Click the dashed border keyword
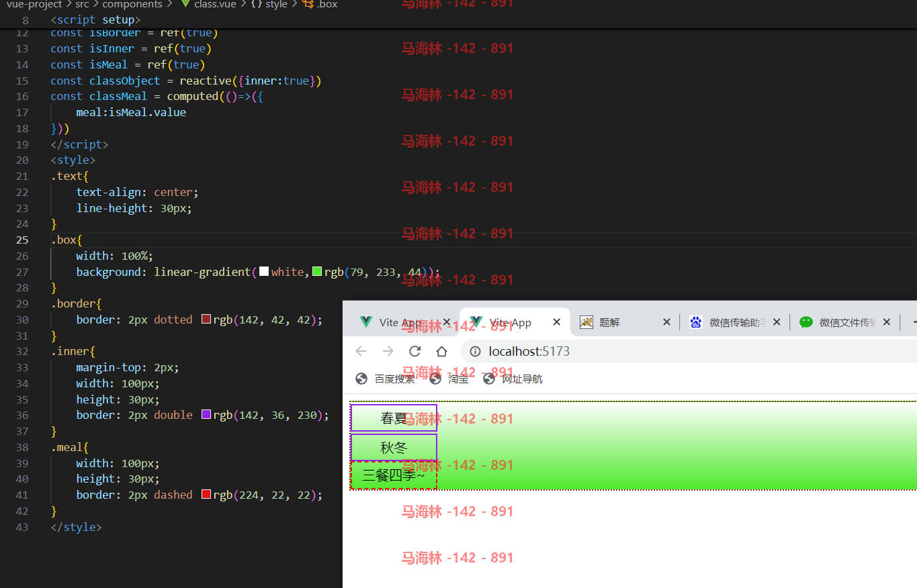This screenshot has height=588, width=917. pyautogui.click(x=173, y=495)
